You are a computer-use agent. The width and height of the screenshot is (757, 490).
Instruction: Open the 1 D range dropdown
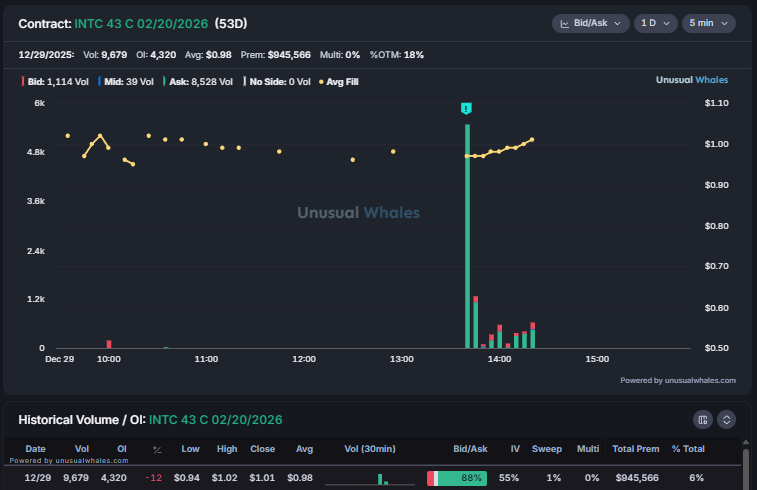tap(655, 23)
